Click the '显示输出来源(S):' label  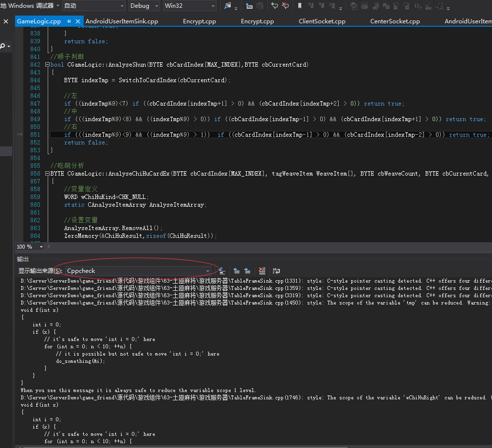[x=40, y=271]
